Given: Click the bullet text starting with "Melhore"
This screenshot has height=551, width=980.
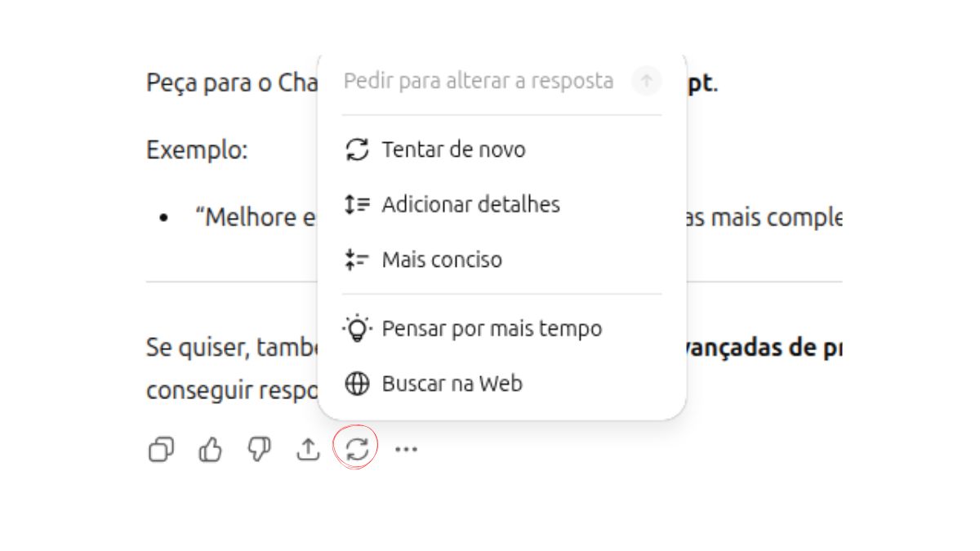Looking at the screenshot, I should click(255, 218).
